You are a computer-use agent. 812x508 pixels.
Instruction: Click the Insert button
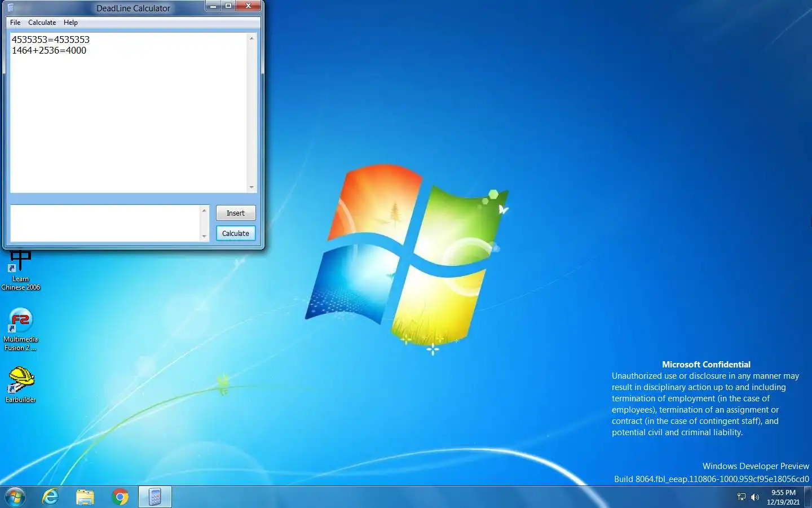(236, 213)
